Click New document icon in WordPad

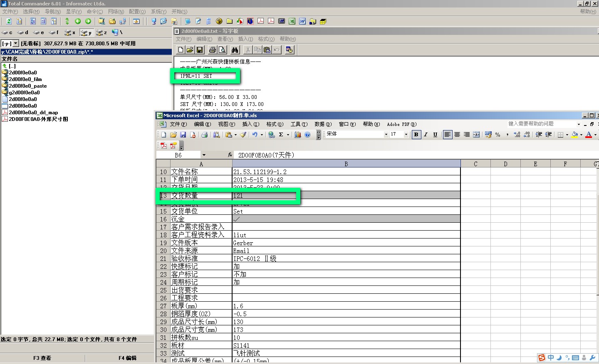181,50
